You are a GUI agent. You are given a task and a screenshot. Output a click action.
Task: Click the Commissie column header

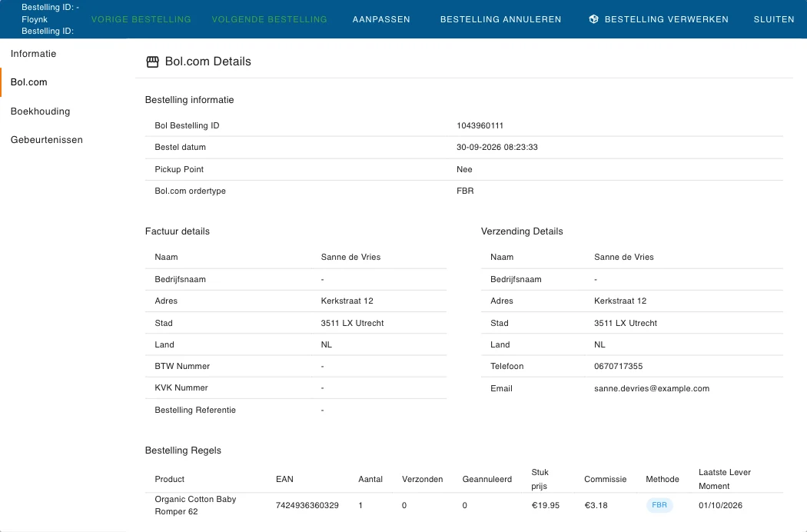[x=606, y=480]
